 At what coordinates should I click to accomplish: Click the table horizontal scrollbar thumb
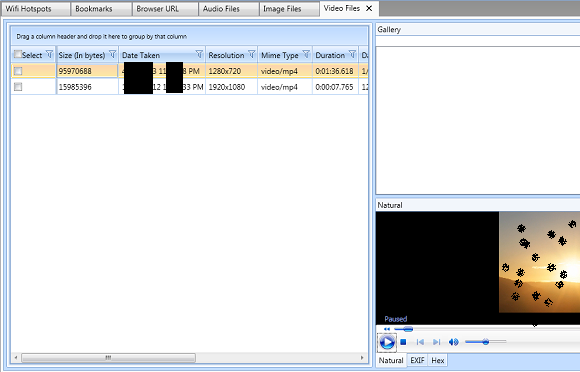tap(108, 358)
